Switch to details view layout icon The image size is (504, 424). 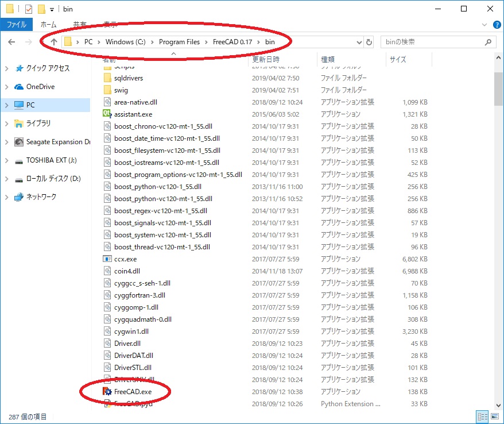click(482, 417)
